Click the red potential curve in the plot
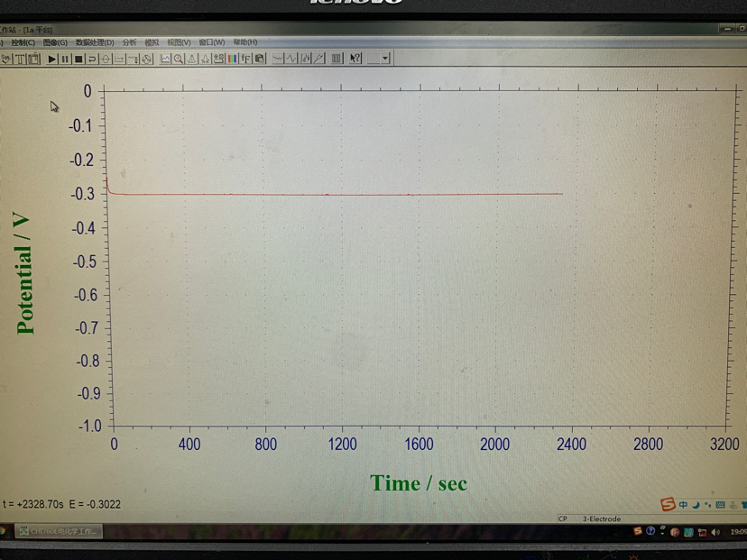 click(361, 194)
